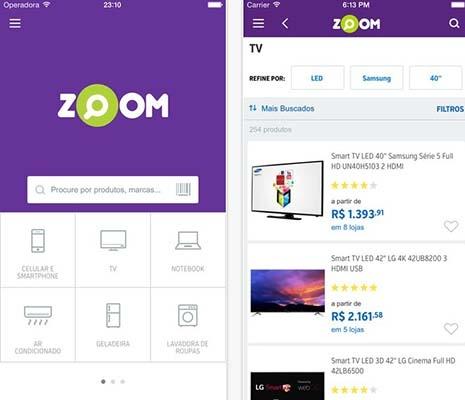Switch to the second page indicator dot
This screenshot has width=465, height=400.
113,382
